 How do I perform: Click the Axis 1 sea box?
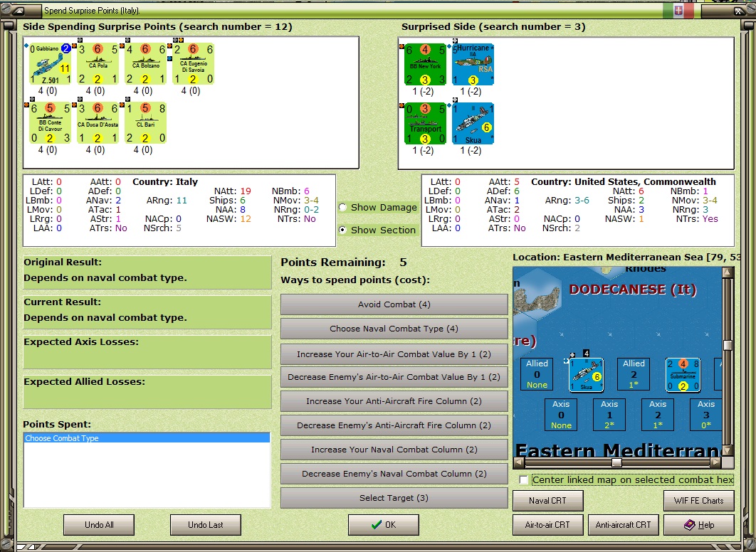[x=609, y=415]
